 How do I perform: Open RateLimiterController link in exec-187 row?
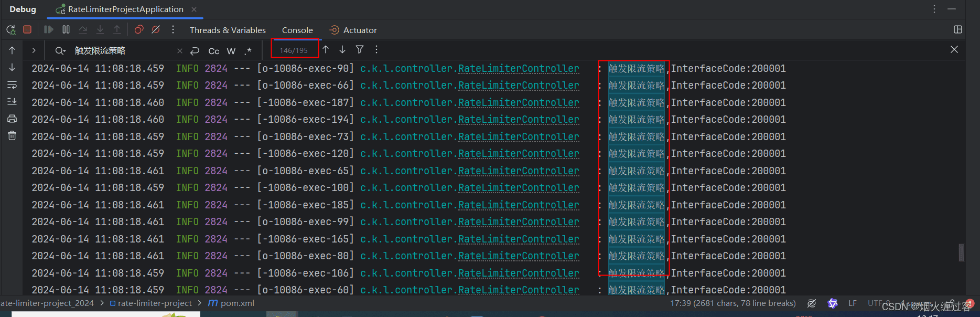(519, 103)
